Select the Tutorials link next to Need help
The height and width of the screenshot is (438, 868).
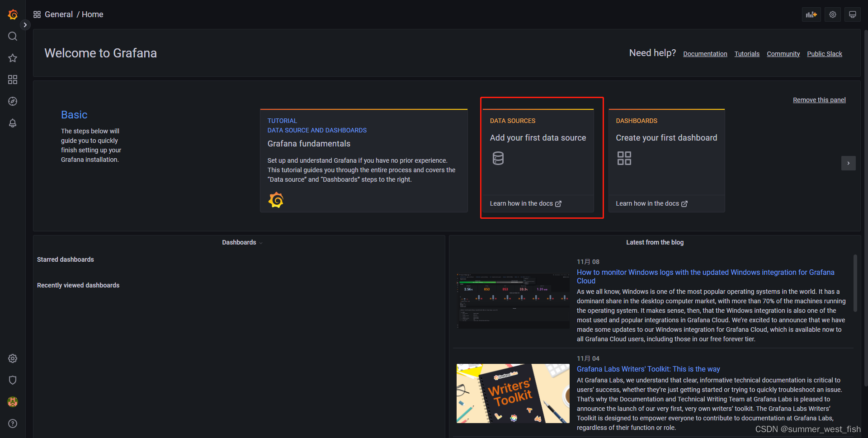pyautogui.click(x=747, y=53)
